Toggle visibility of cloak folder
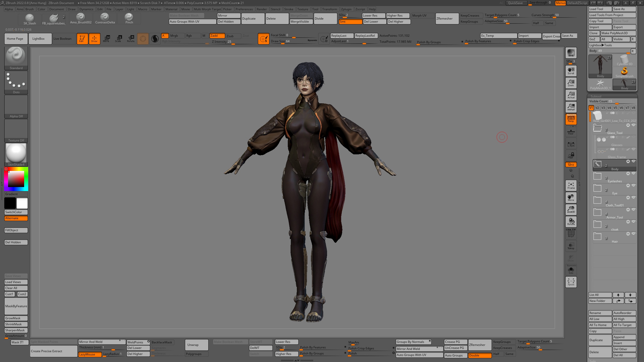Image resolution: width=644 pixels, height=362 pixels. click(x=634, y=221)
